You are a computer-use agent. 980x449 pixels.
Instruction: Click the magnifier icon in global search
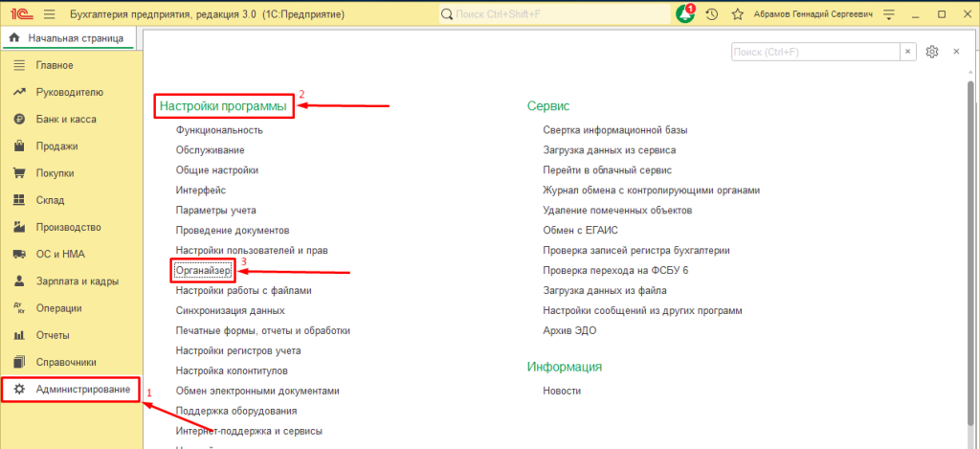pyautogui.click(x=447, y=13)
